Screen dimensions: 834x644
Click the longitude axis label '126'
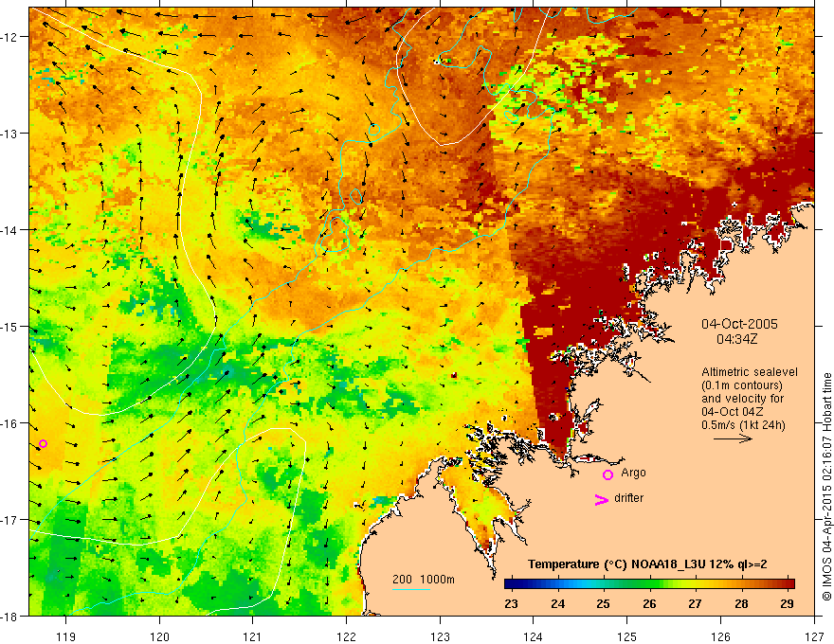point(720,636)
